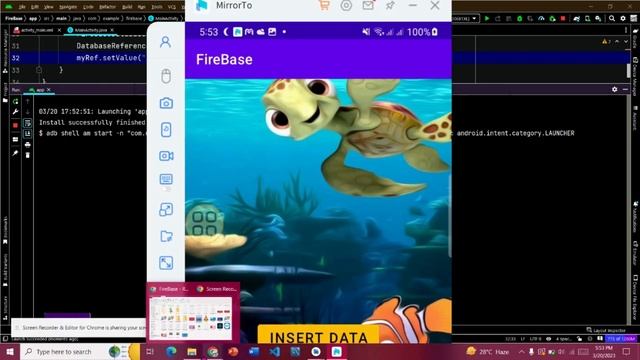Click the green debug bug icon
Screen dimensions: 640x360
click(520, 18)
